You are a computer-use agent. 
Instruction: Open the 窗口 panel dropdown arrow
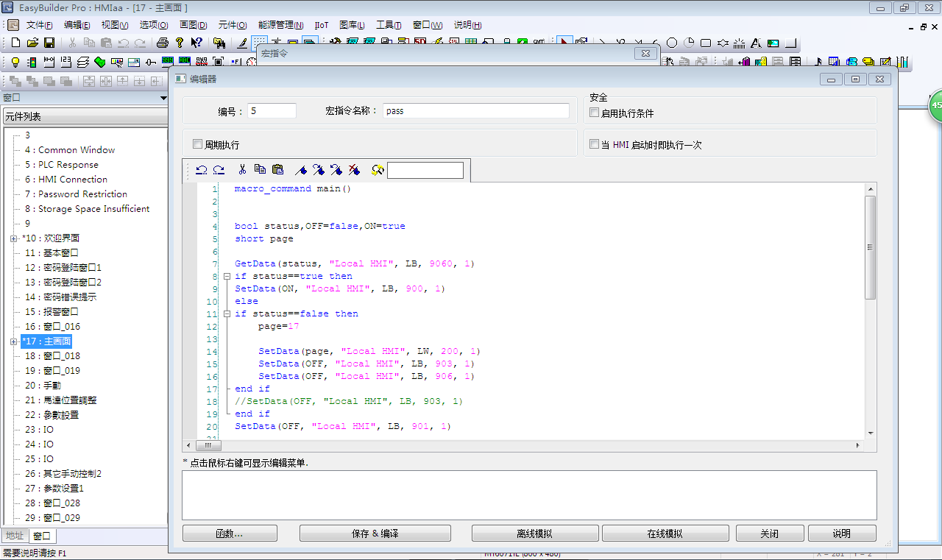coord(163,98)
